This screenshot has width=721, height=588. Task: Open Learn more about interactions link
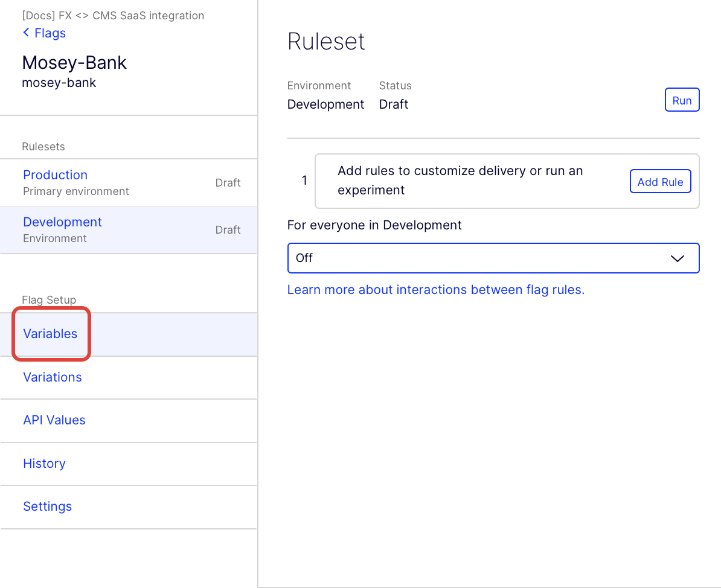436,290
